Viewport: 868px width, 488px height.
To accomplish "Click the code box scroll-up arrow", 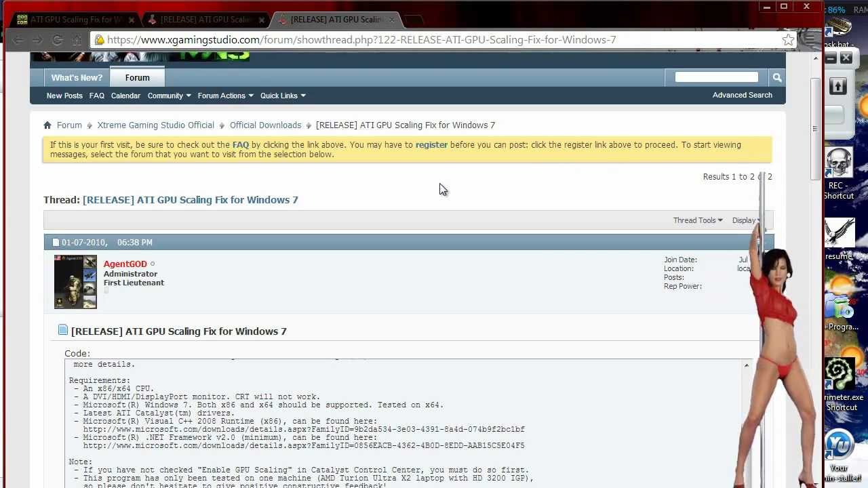I will 747,365.
